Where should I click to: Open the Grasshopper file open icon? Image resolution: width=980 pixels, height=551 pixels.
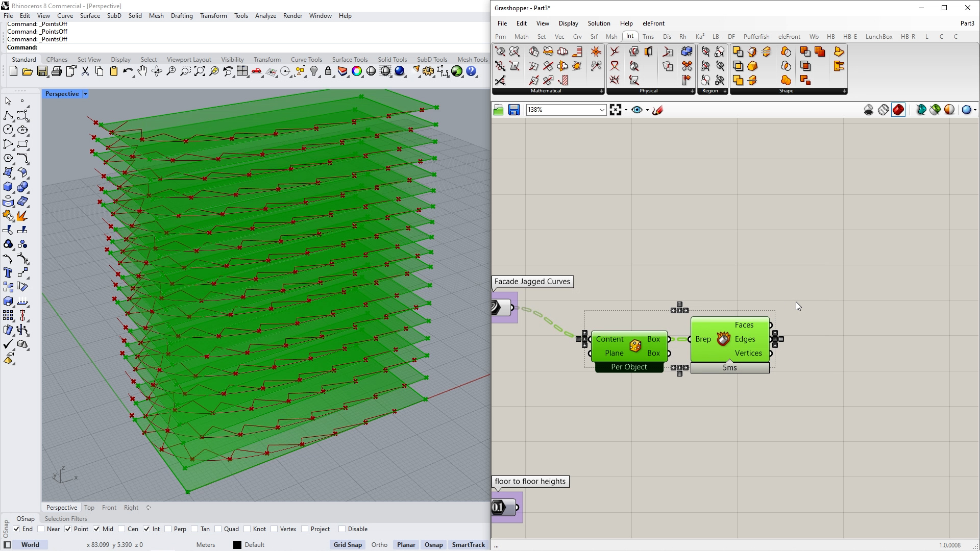coord(498,110)
